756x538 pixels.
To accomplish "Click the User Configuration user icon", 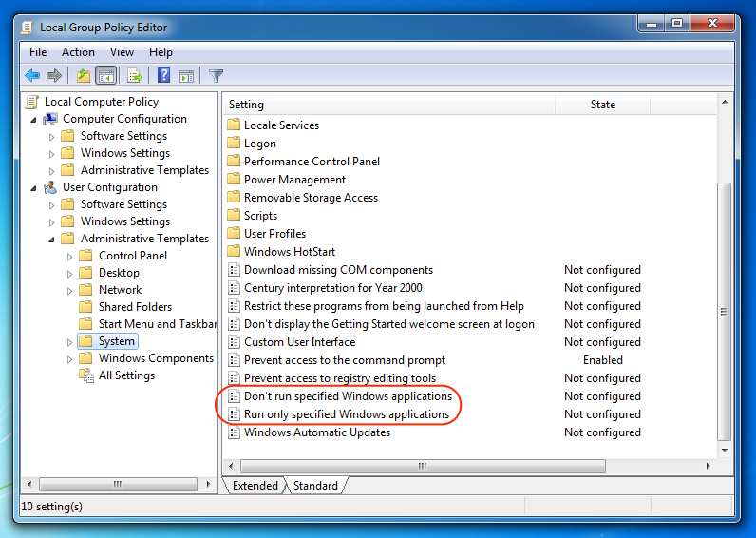I will tap(50, 187).
